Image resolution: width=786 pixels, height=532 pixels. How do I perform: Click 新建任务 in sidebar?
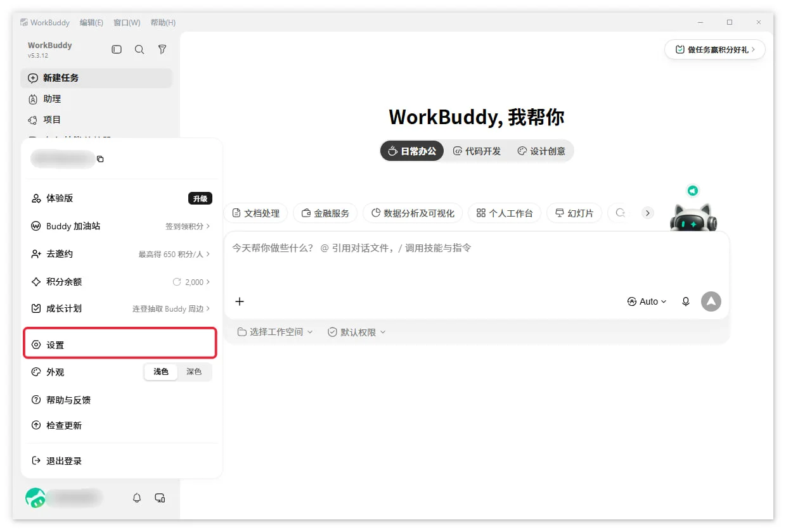coord(96,78)
